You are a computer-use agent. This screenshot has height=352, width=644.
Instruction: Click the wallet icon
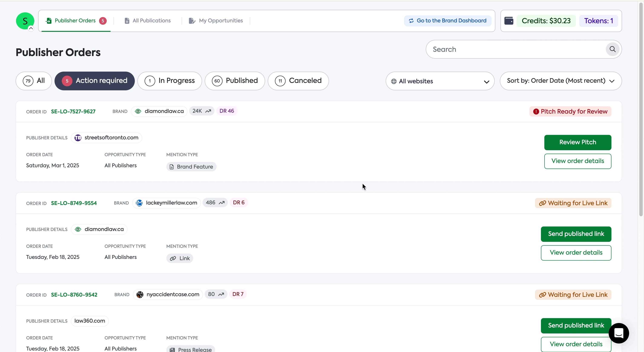[x=509, y=20]
